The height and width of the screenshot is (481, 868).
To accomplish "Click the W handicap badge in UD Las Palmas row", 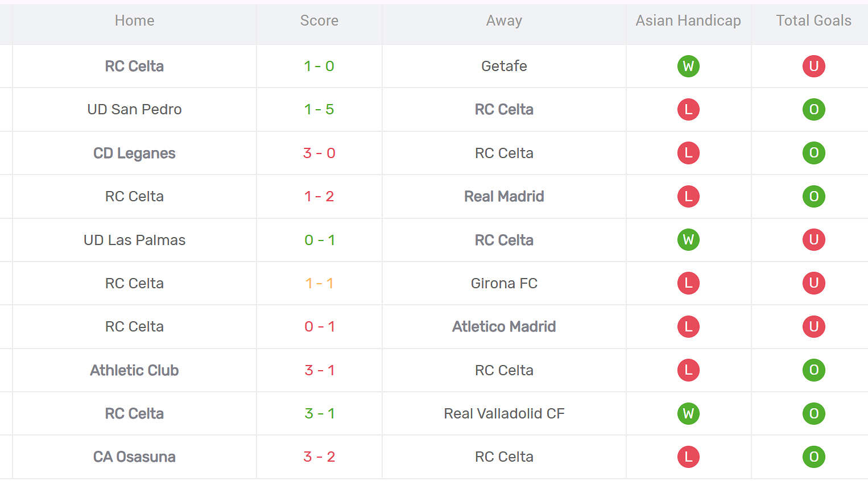I will click(688, 240).
